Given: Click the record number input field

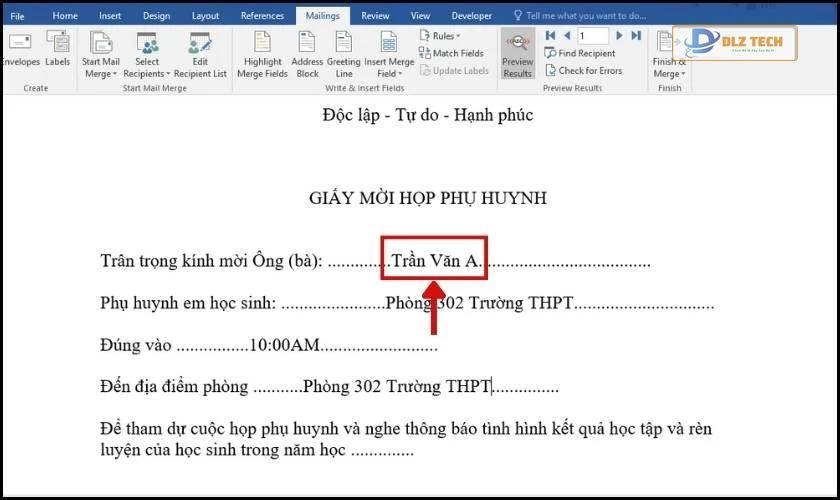Looking at the screenshot, I should pyautogui.click(x=592, y=36).
